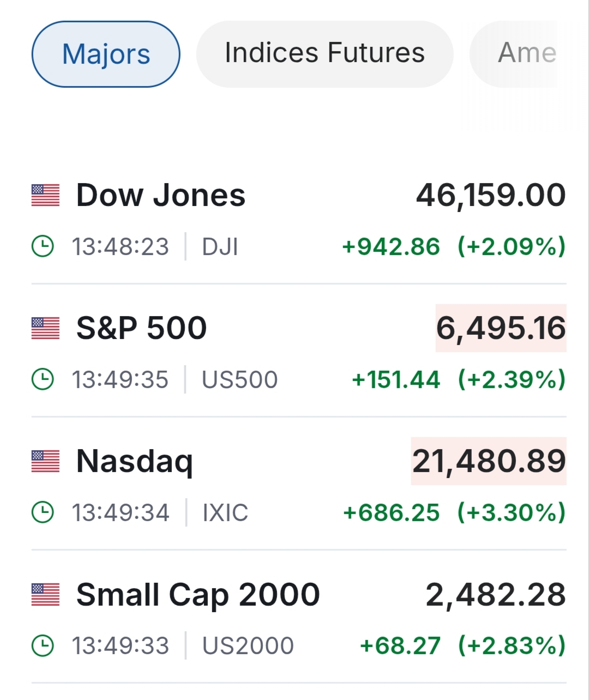Image resolution: width=589 pixels, height=700 pixels.
Task: Click the highlighted S&P 500 price 6,495.16
Action: pos(501,328)
